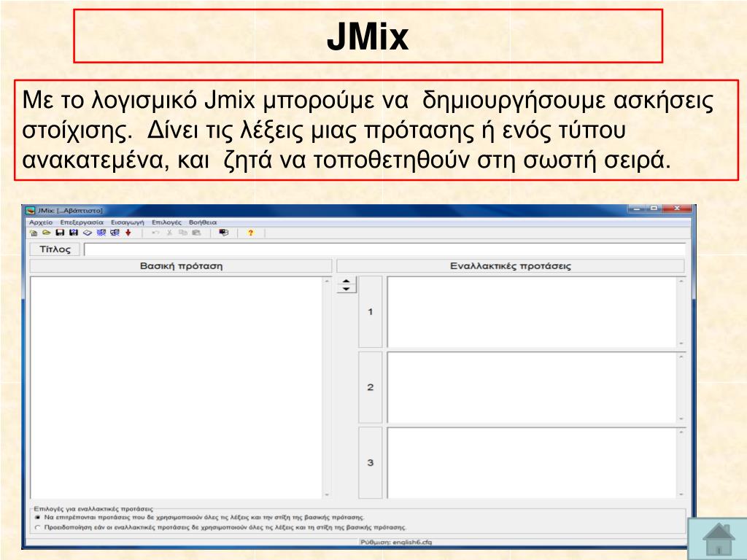Maximize the JMix window
747x560 pixels.
tap(654, 209)
